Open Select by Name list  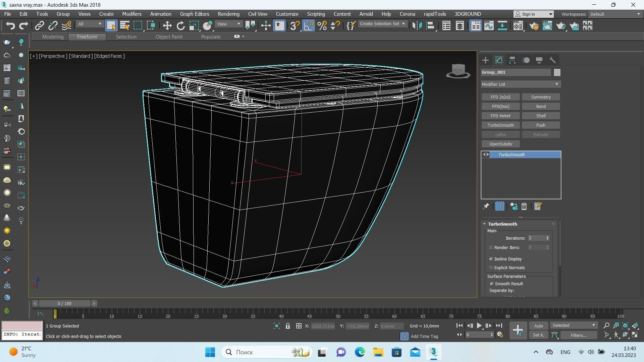(x=125, y=26)
